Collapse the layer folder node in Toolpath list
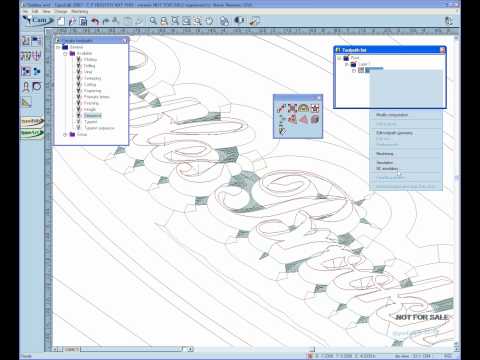Screen dimensions: 480x360 346,64
